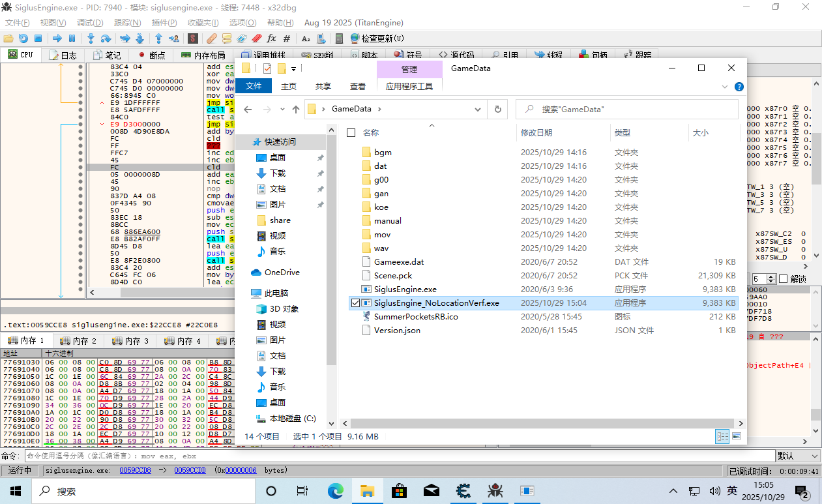The image size is (822, 504).
Task: Enable the 解锁 checkbox in x32dbg
Action: pos(783,279)
